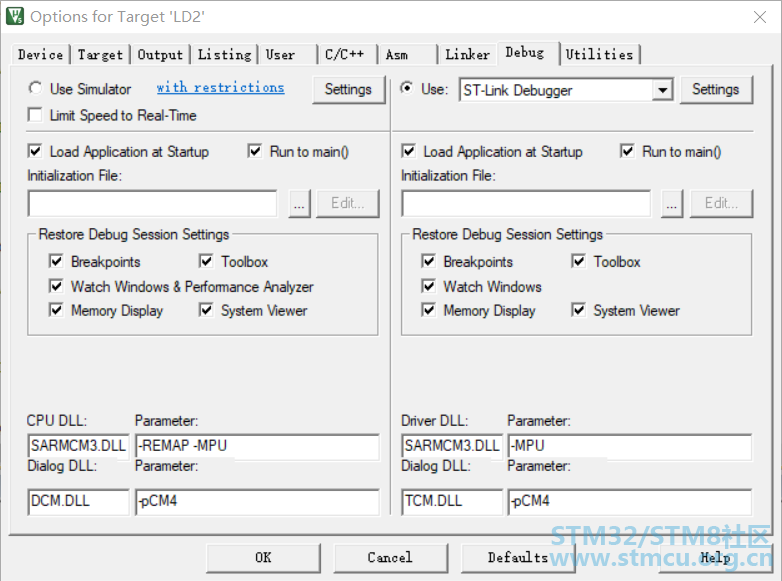Toggle debugger System Viewer checkbox
This screenshot has width=782, height=581.
click(579, 310)
